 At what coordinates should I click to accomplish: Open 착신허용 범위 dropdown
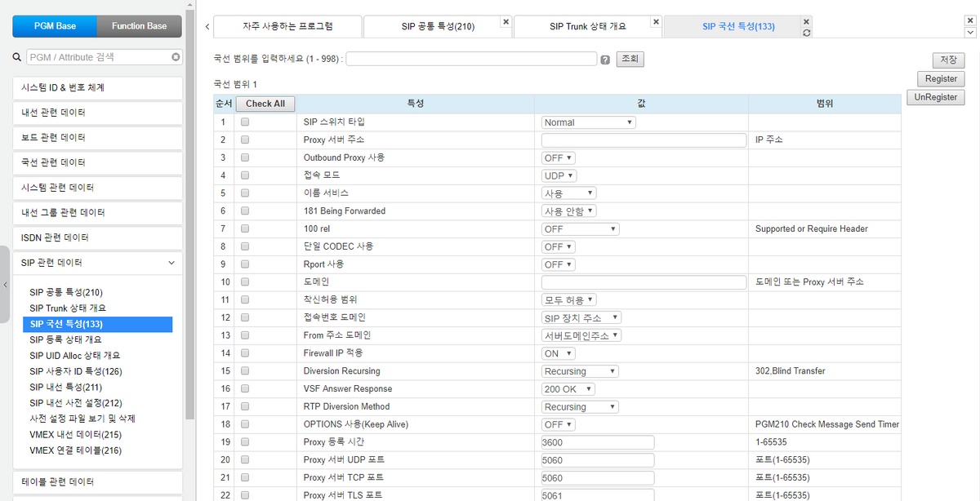[x=568, y=299]
